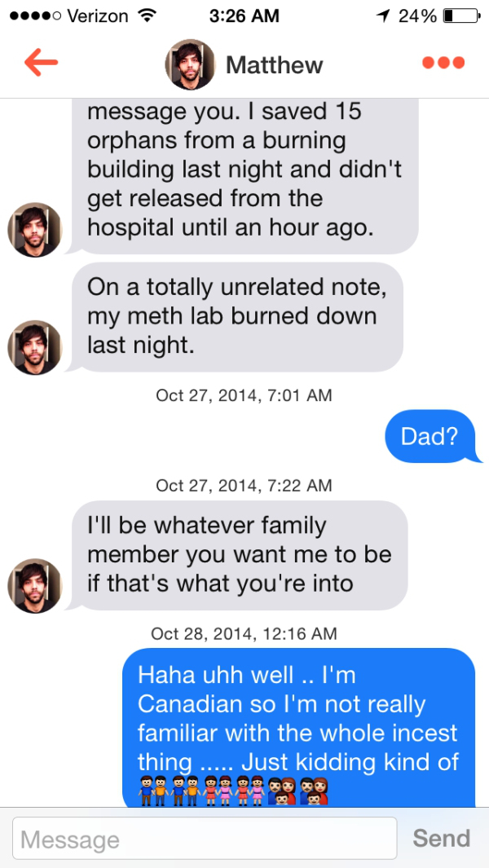Image resolution: width=489 pixels, height=868 pixels.
Task: Focus the Message input field
Action: point(204,839)
